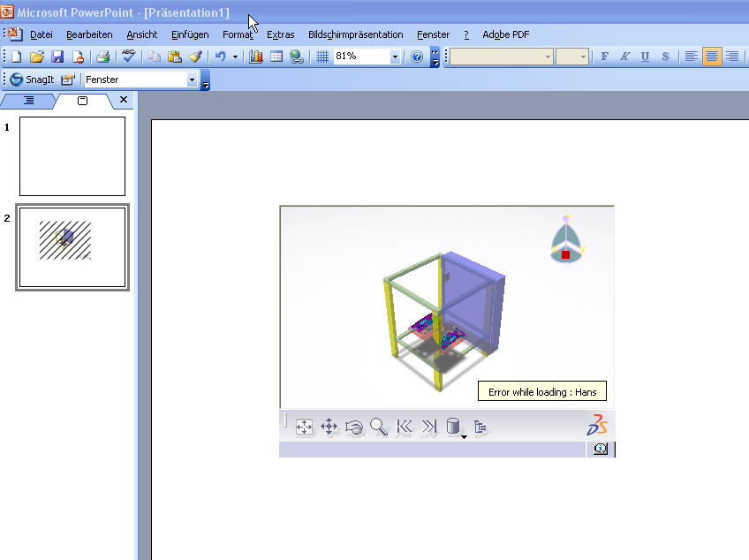Open the Ansicht menu
This screenshot has width=749, height=560.
[142, 34]
